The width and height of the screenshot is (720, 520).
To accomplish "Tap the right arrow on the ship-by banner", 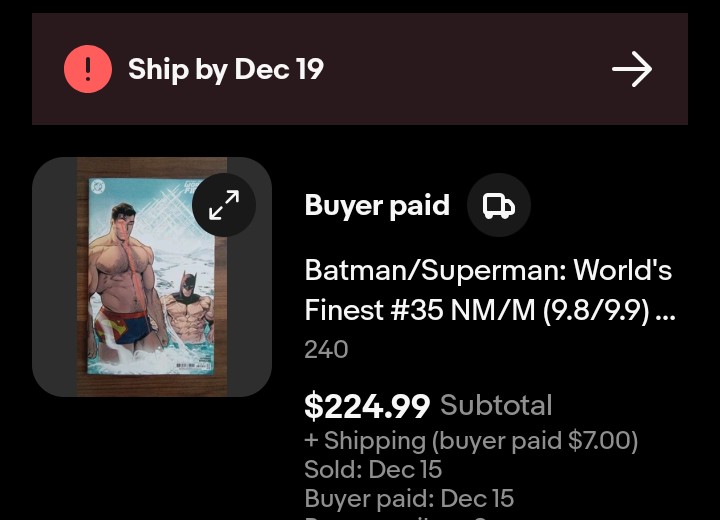I will pyautogui.click(x=632, y=69).
